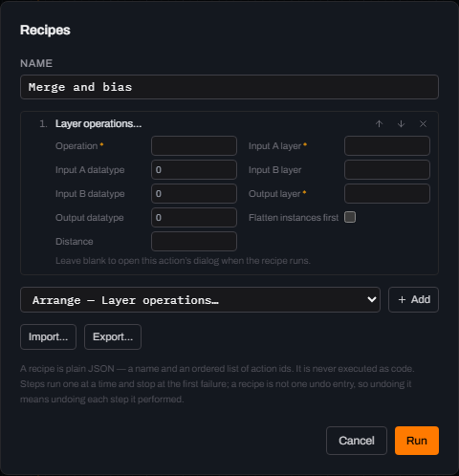459x476 pixels.
Task: Click the Operation input field
Action: pyautogui.click(x=194, y=146)
